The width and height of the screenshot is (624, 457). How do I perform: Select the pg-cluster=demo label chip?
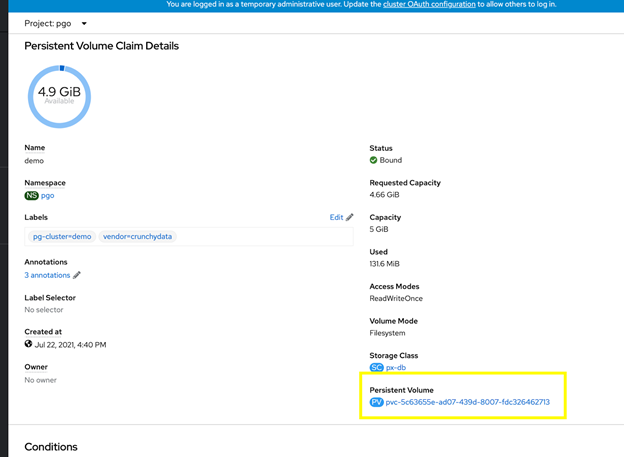coord(62,237)
